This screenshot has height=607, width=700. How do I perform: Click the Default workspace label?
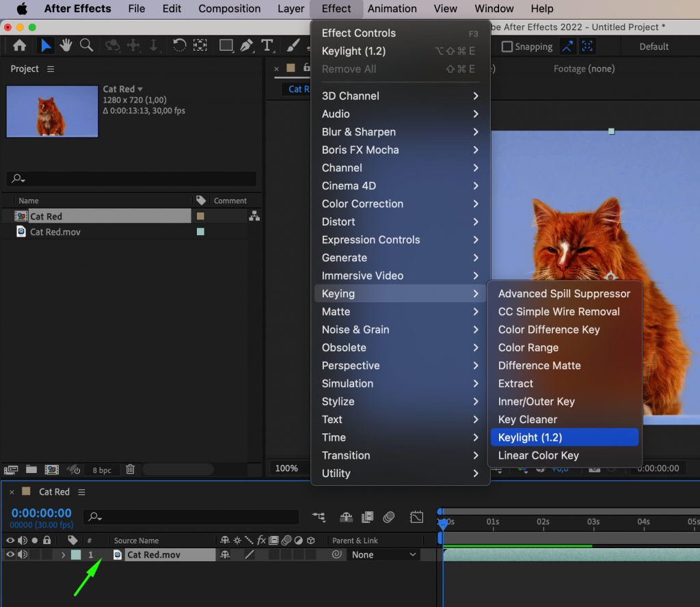coord(653,46)
